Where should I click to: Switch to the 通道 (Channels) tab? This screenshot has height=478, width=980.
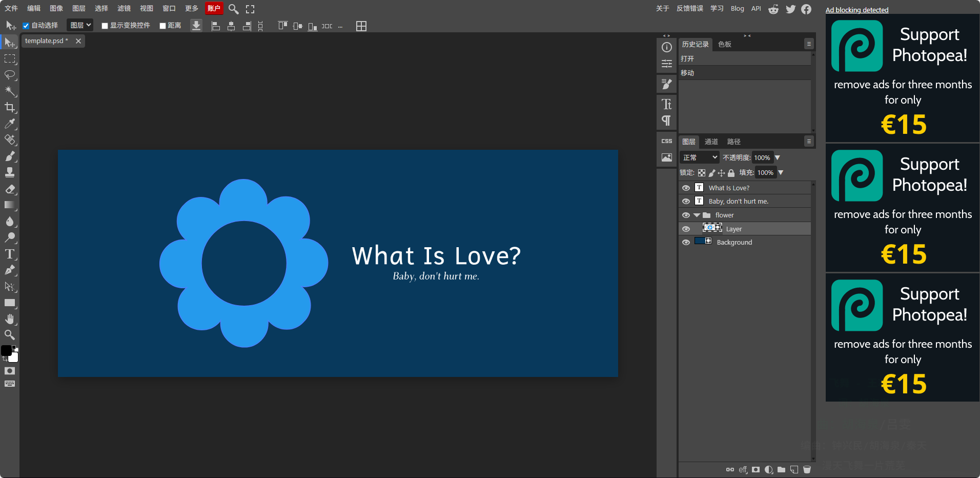[x=711, y=142]
